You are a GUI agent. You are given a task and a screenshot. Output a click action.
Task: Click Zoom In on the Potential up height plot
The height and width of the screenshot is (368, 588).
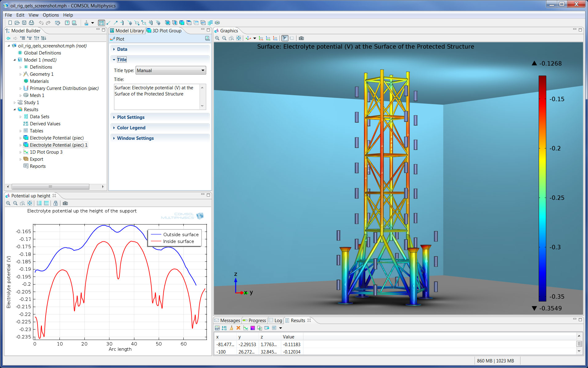pyautogui.click(x=8, y=203)
